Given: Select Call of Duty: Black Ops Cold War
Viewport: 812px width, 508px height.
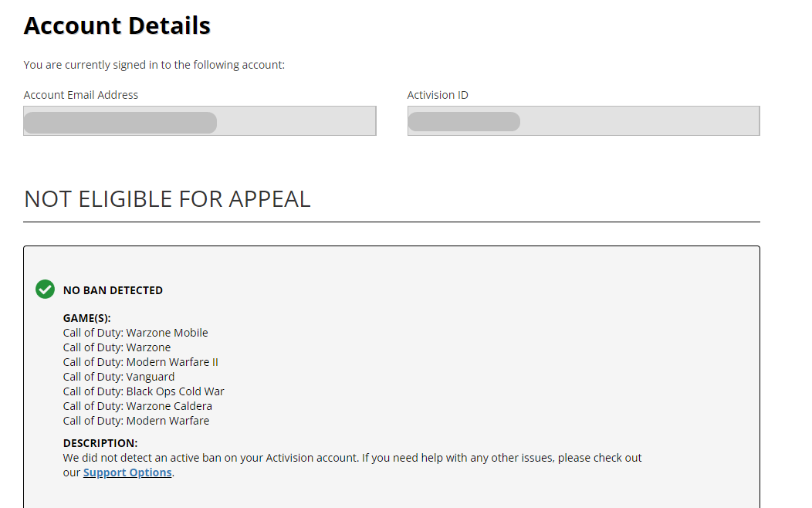Looking at the screenshot, I should (x=144, y=391).
